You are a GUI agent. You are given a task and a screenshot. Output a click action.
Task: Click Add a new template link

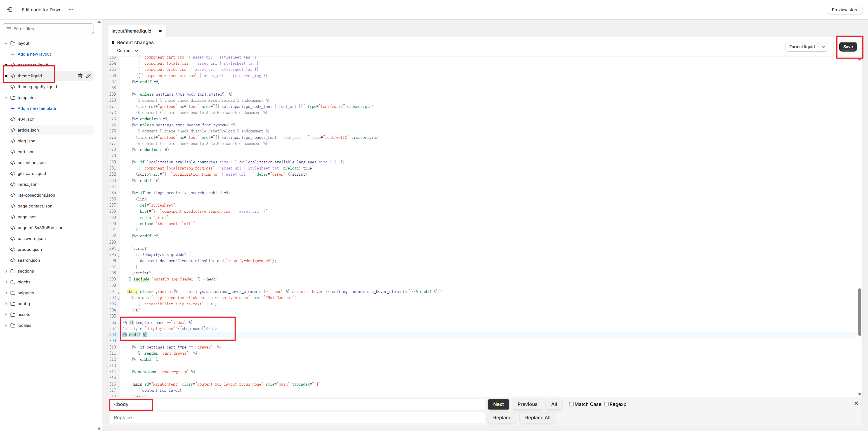pos(37,108)
